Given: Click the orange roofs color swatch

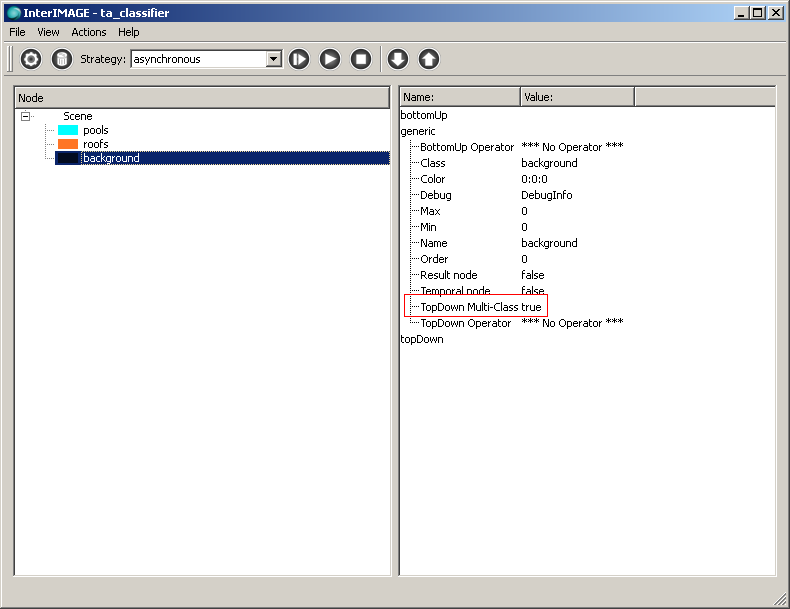Looking at the screenshot, I should tap(68, 144).
